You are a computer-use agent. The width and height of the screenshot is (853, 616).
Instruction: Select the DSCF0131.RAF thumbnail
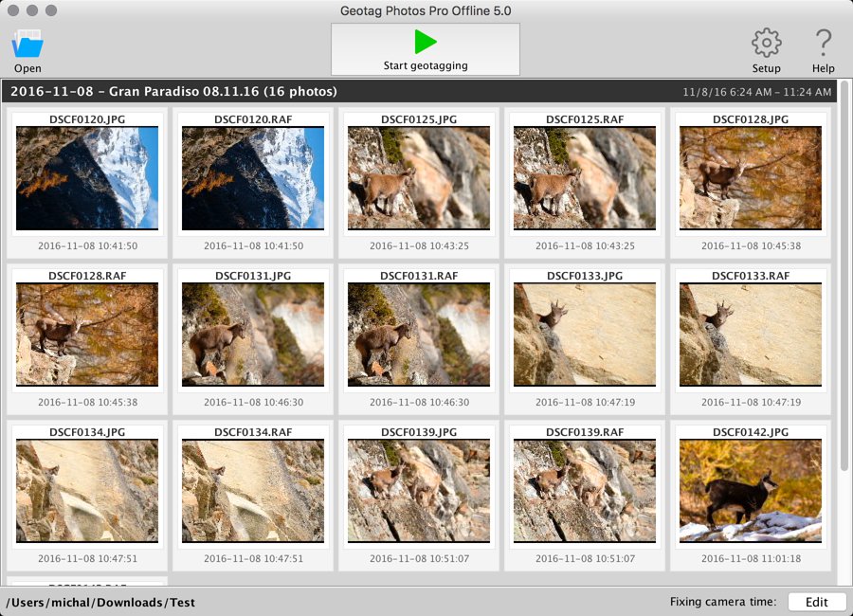(x=419, y=335)
